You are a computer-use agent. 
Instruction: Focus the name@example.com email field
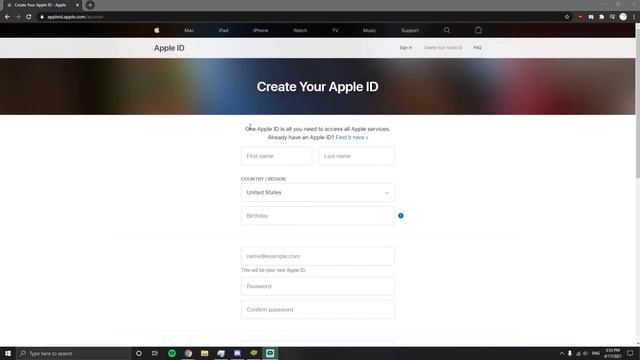[318, 256]
